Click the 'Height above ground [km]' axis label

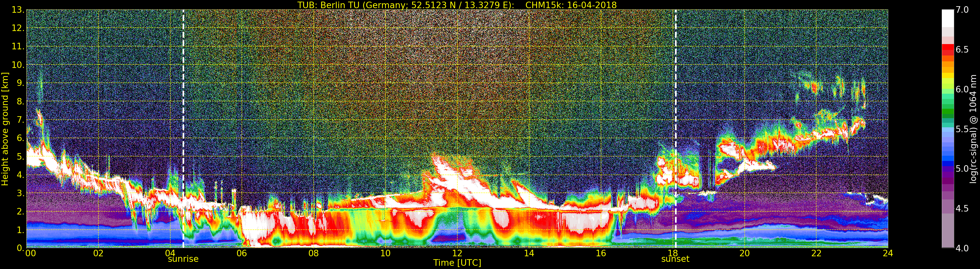pyautogui.click(x=5, y=129)
